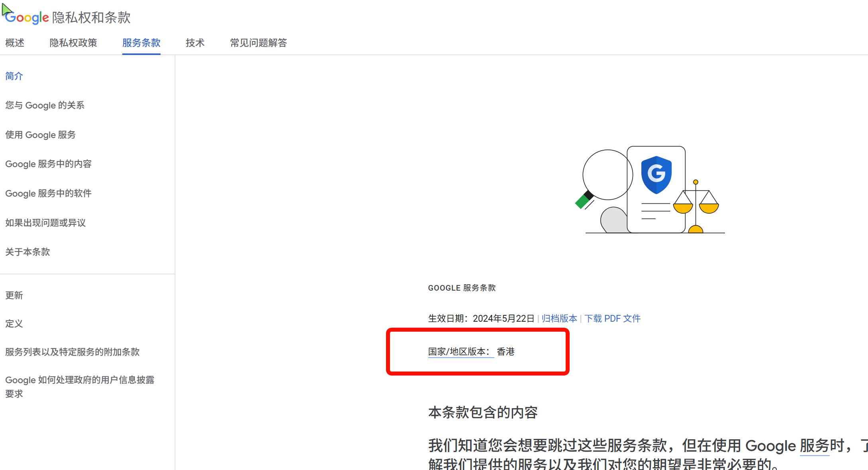
Task: Jump to 关于本条款 section
Action: [x=27, y=252]
